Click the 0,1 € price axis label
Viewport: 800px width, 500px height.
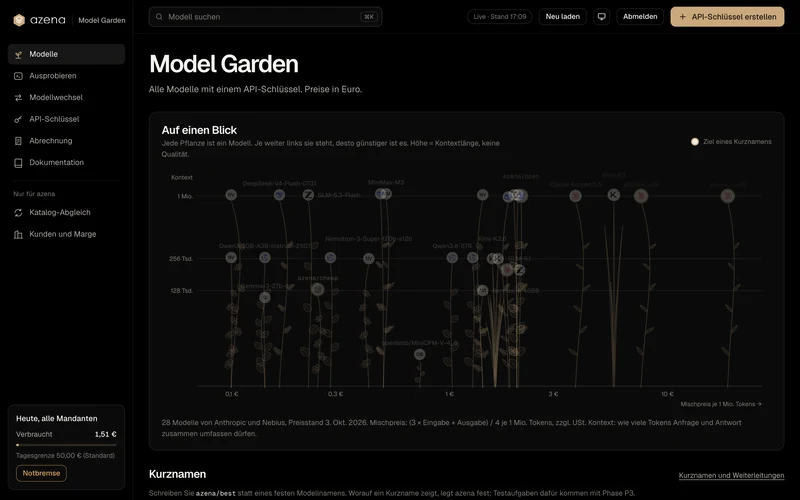231,394
